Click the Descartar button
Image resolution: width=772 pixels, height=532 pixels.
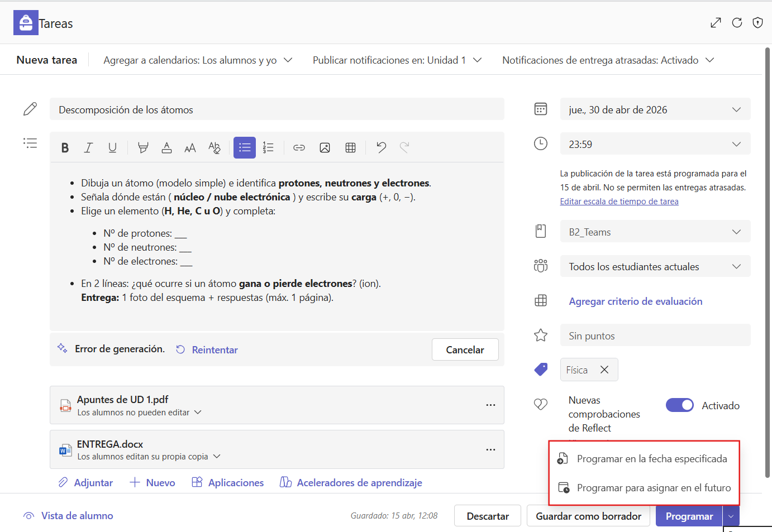click(x=488, y=516)
